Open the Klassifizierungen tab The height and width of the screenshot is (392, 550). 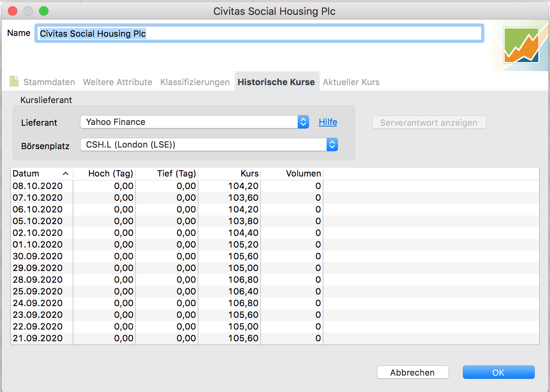(x=195, y=82)
